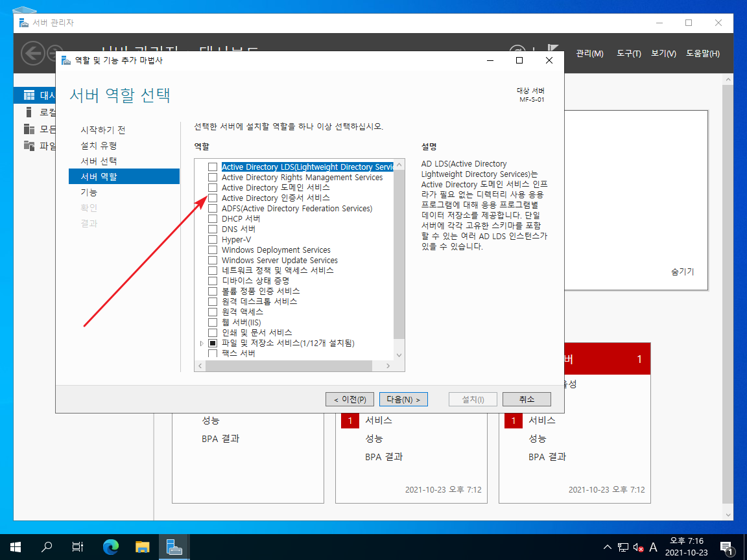The width and height of the screenshot is (747, 560).
Task: Tick the ADFS role checkbox
Action: (213, 209)
